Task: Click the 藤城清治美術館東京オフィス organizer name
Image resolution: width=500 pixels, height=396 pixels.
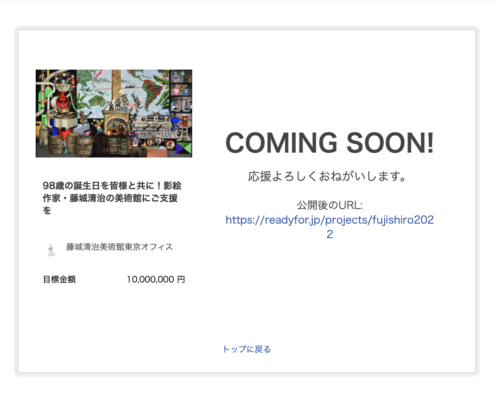Action: point(119,247)
